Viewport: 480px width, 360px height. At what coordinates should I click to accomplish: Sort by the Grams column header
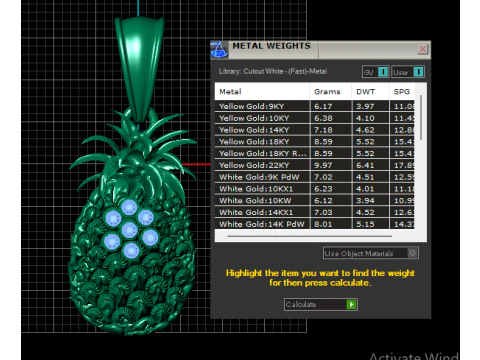tap(330, 92)
